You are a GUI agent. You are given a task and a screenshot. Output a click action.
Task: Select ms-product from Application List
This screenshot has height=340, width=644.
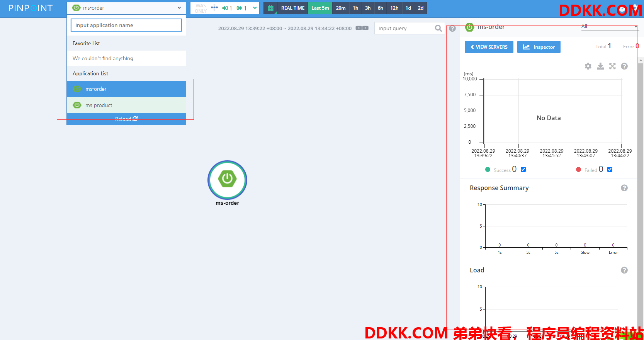(126, 105)
